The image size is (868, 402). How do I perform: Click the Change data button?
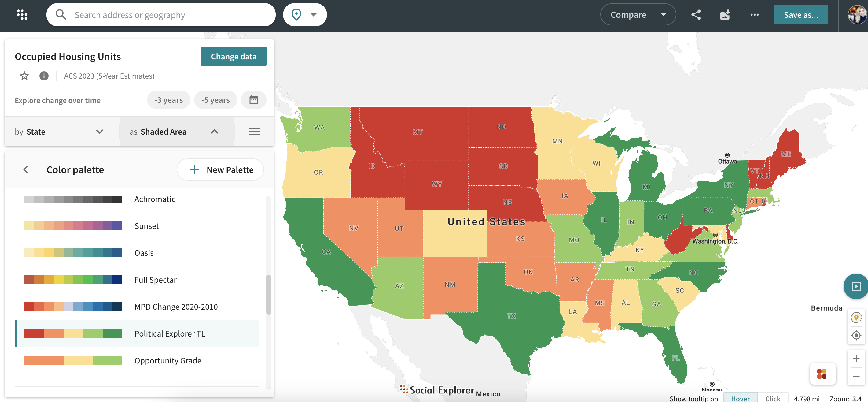tap(234, 56)
